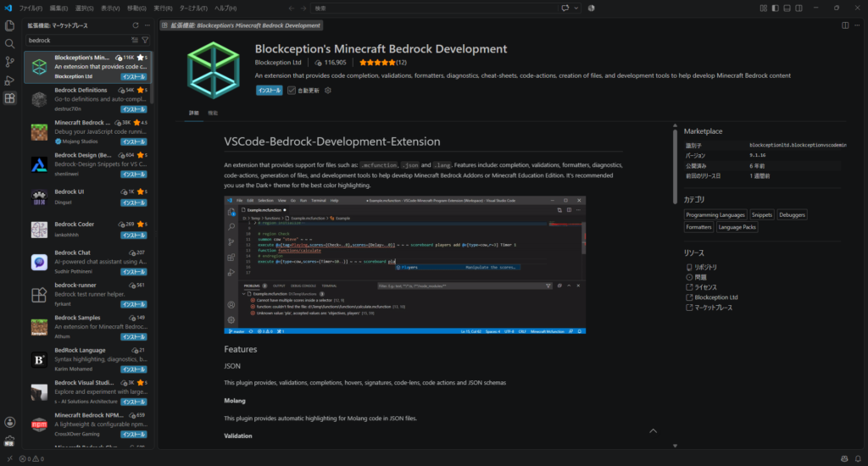The width and height of the screenshot is (868, 466).
Task: Open the Blockception Ltd publisher link under title
Action: pos(278,63)
